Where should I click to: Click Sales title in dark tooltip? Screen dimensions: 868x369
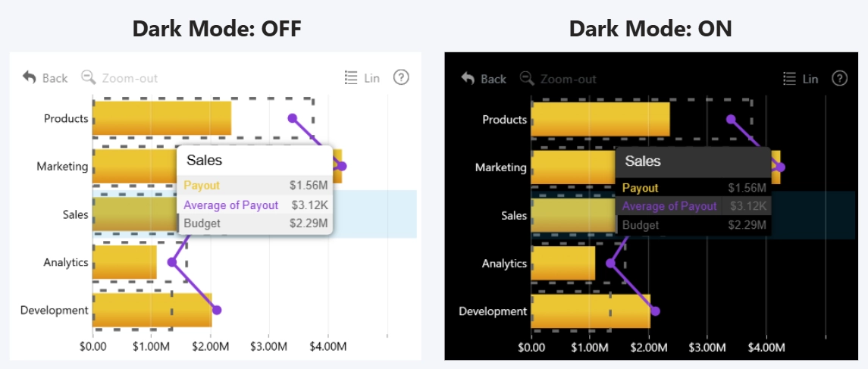click(x=643, y=161)
